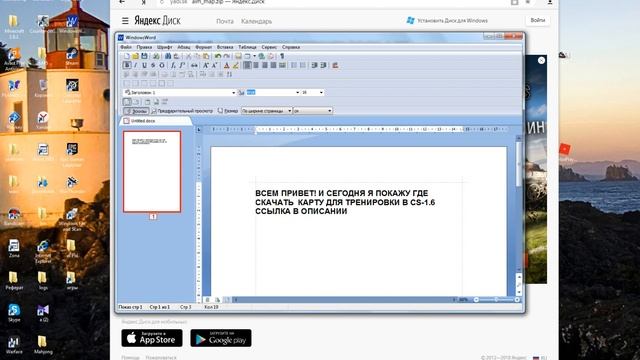Click Установить Диск для Windows link

(x=447, y=20)
